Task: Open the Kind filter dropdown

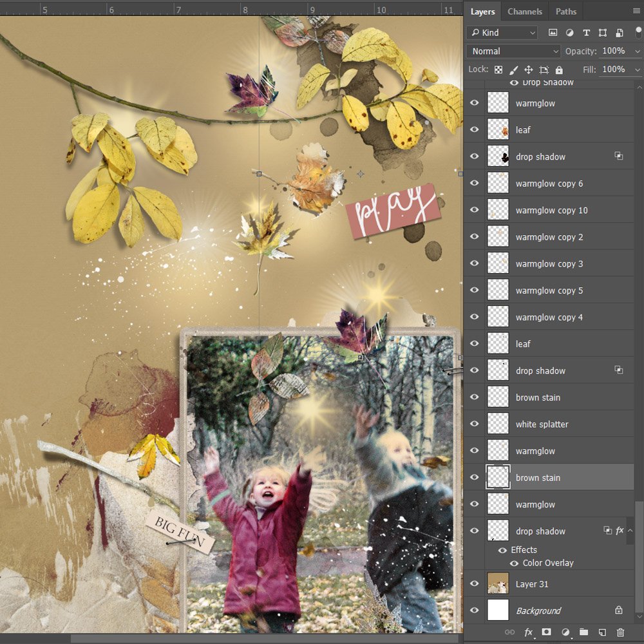Action: pos(502,33)
